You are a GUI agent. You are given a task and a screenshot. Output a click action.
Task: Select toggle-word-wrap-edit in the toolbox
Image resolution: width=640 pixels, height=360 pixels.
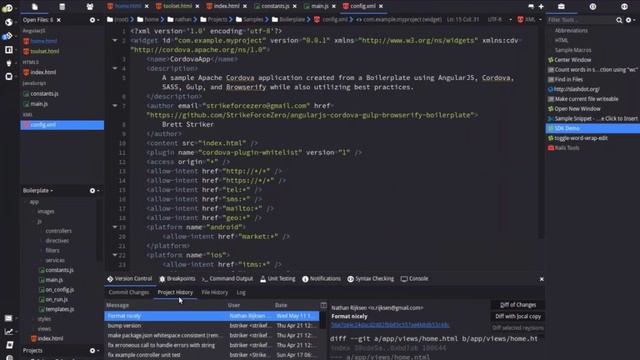[578, 138]
